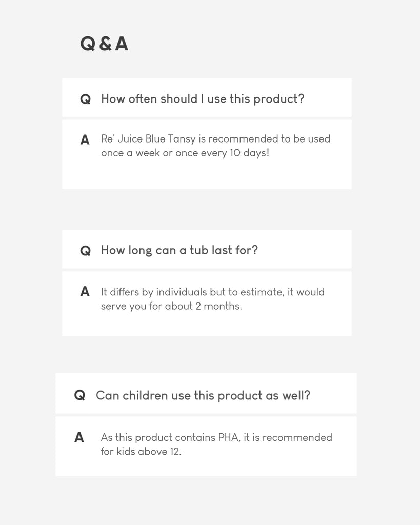The width and height of the screenshot is (420, 525).
Task: Toggle 'Can children use this product as well?'
Action: (203, 395)
